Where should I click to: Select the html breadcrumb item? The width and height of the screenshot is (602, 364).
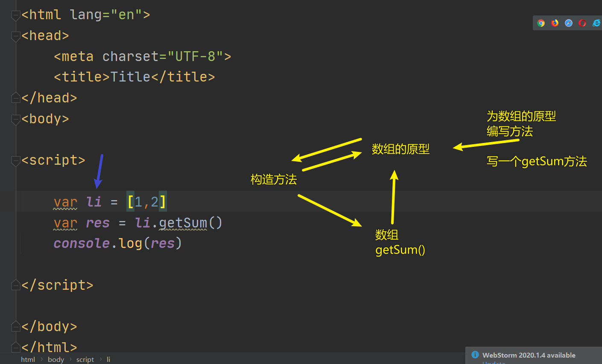[x=28, y=359]
